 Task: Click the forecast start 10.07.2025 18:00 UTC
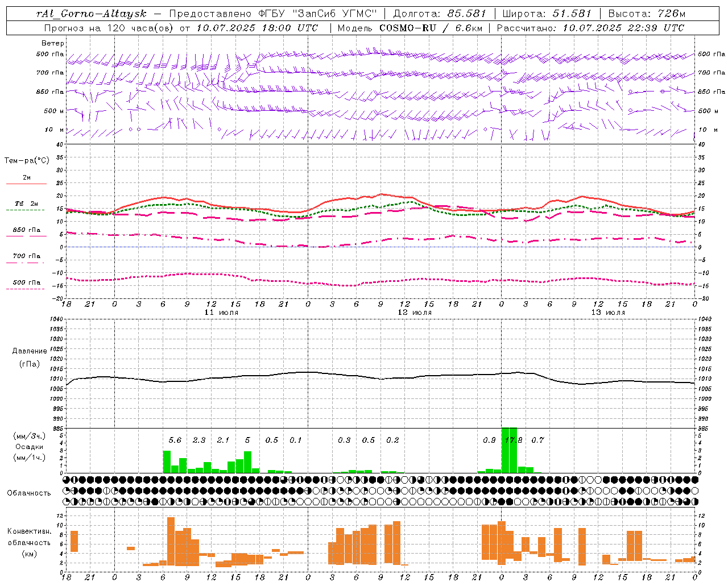pos(257,27)
